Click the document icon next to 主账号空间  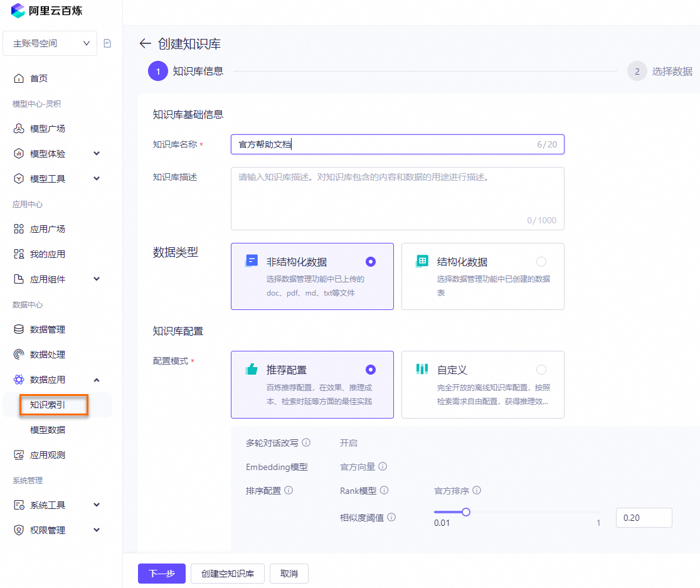coord(107,43)
